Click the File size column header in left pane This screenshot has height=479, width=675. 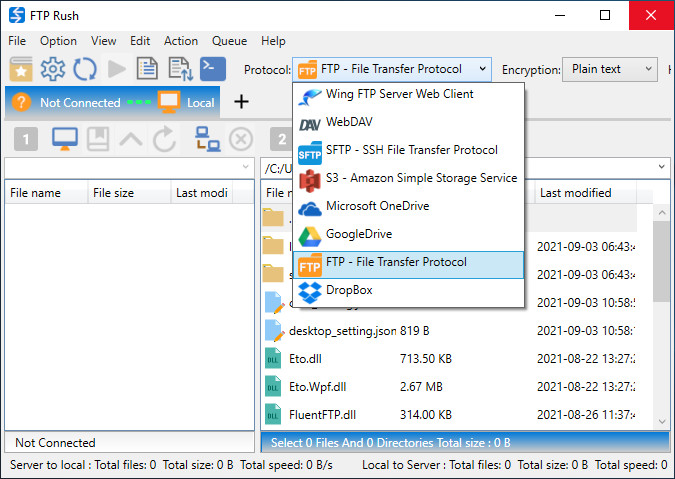click(x=113, y=193)
